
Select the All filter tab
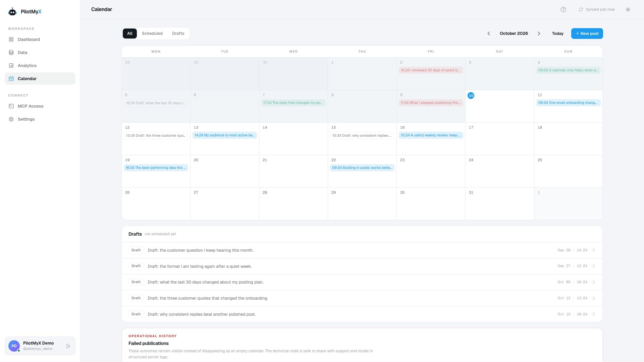pos(130,34)
